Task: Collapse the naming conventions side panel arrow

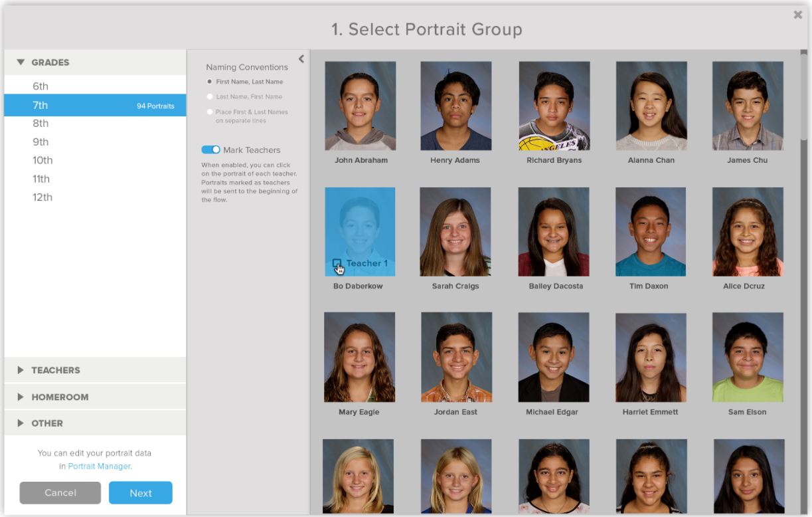Action: coord(301,58)
